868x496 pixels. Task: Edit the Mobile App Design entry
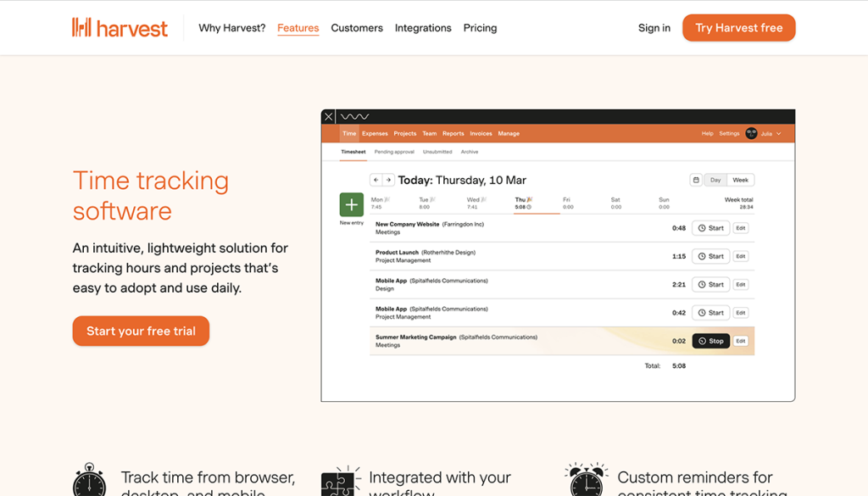(x=741, y=285)
